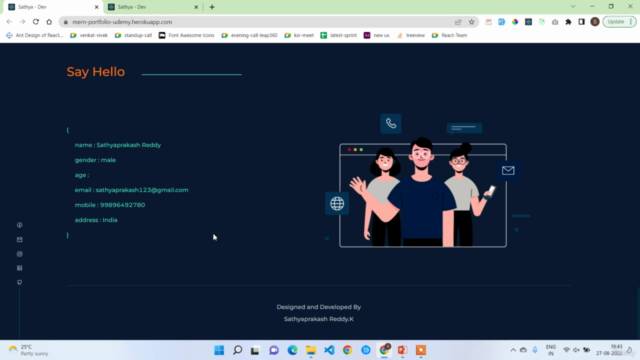Image resolution: width=640 pixels, height=360 pixels.
Task: Open Windows Start menu
Action: [219, 350]
